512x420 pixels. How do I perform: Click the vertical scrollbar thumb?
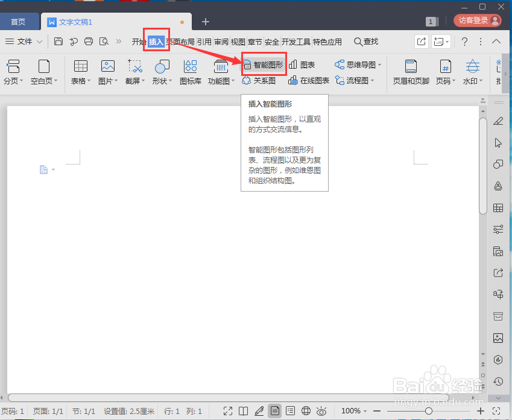483,166
